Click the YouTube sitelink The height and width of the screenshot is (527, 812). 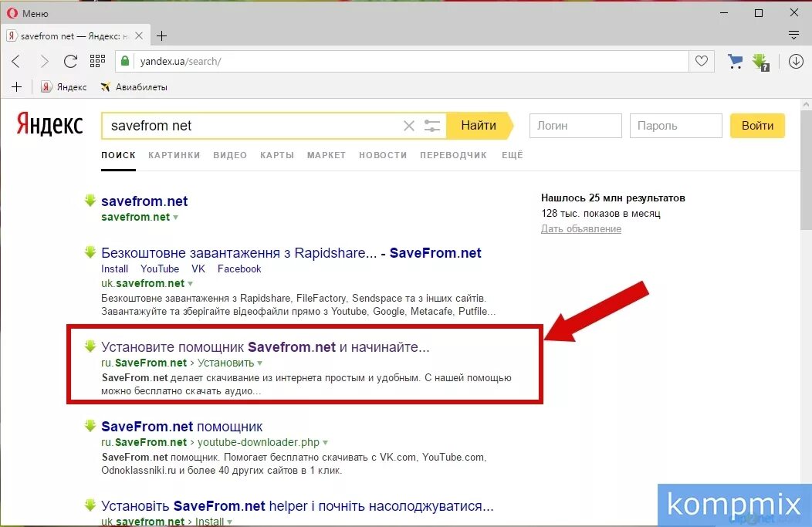(x=160, y=269)
